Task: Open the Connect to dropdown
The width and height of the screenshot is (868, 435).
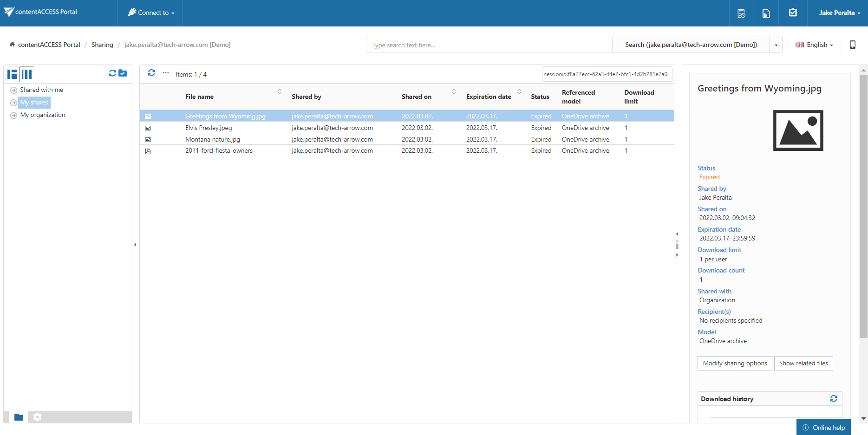Action: pyautogui.click(x=151, y=13)
